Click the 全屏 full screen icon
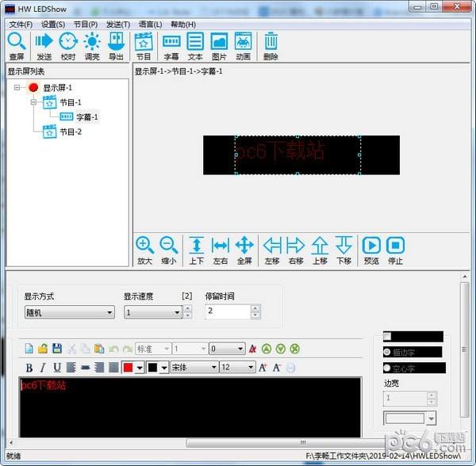Viewport: 476px width, 466px height. coord(244,250)
